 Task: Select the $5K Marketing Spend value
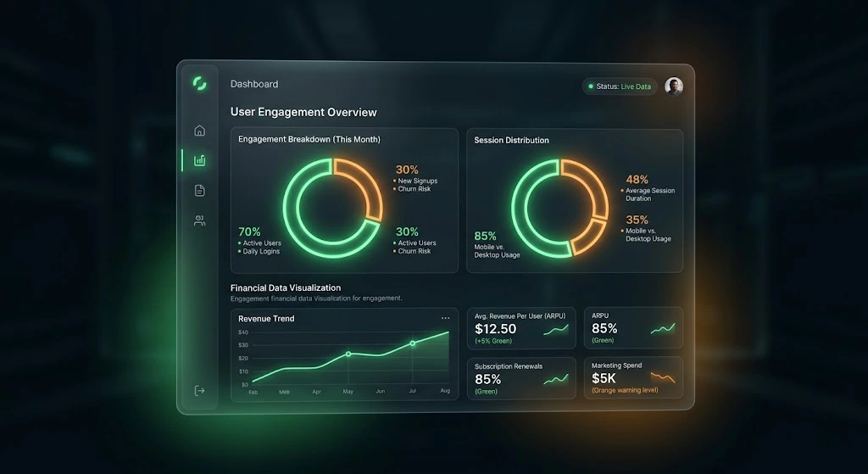tap(604, 378)
